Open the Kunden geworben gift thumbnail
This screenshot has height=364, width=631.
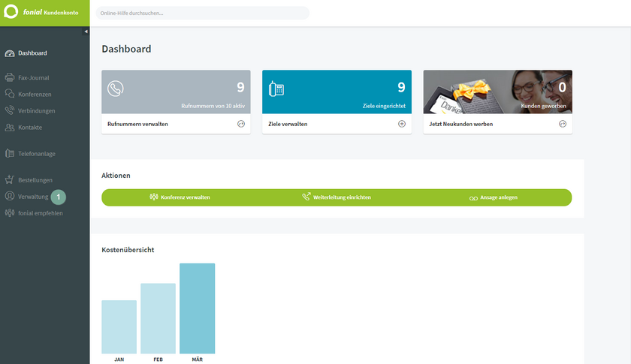tap(498, 92)
